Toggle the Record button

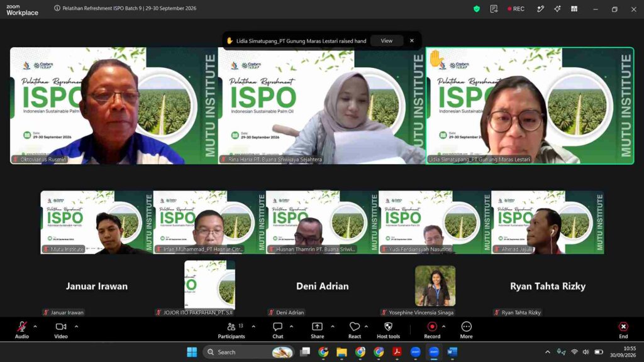pos(432,331)
